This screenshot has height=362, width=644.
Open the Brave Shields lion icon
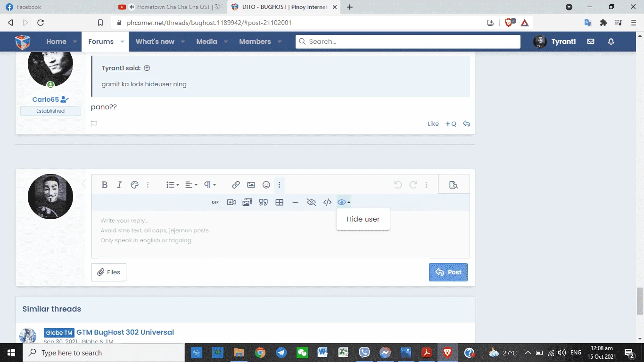[510, 23]
